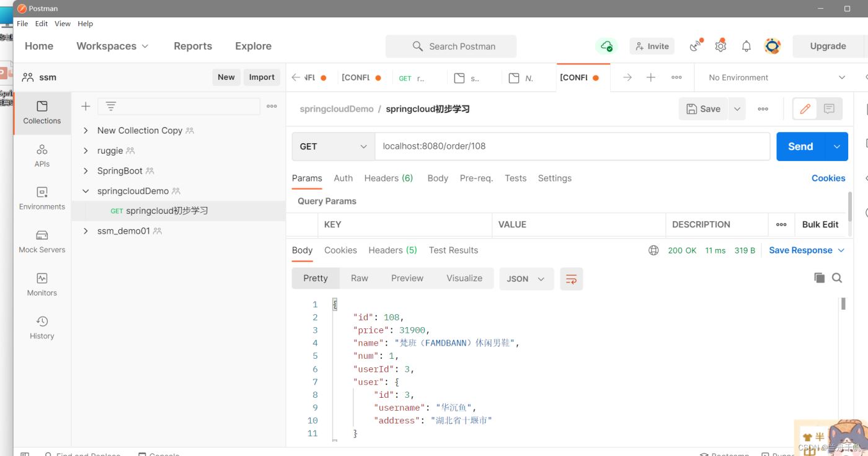Open the collections panel three-dot options
Viewport: 868px width, 456px height.
(x=272, y=107)
